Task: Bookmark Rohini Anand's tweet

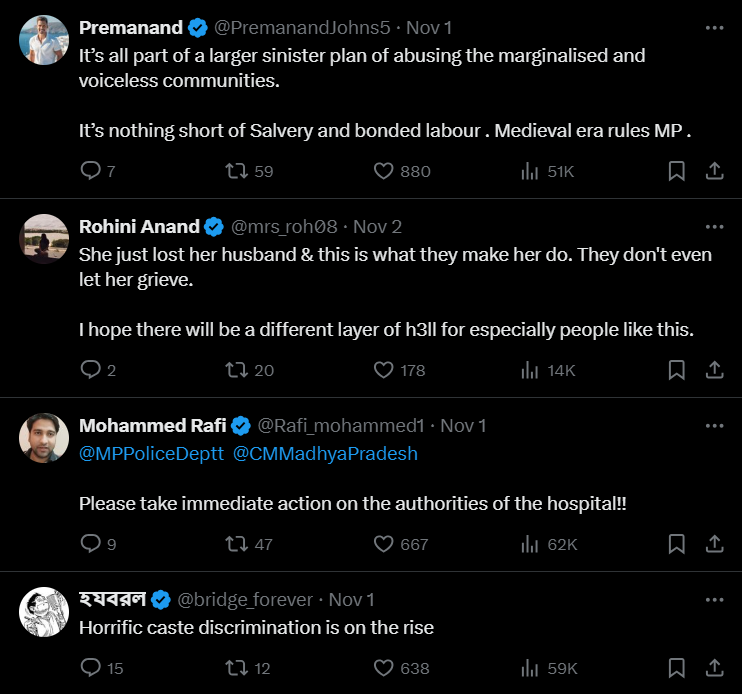Action: tap(676, 370)
